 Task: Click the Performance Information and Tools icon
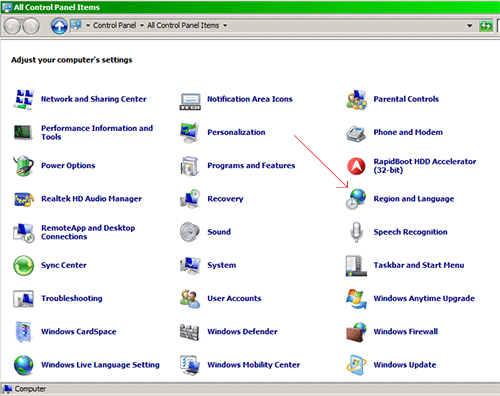pyautogui.click(x=23, y=132)
